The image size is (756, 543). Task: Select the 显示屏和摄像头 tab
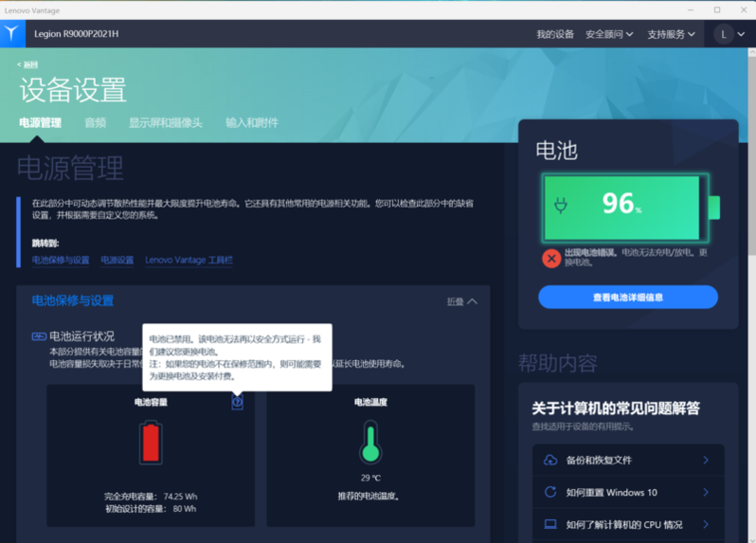166,123
